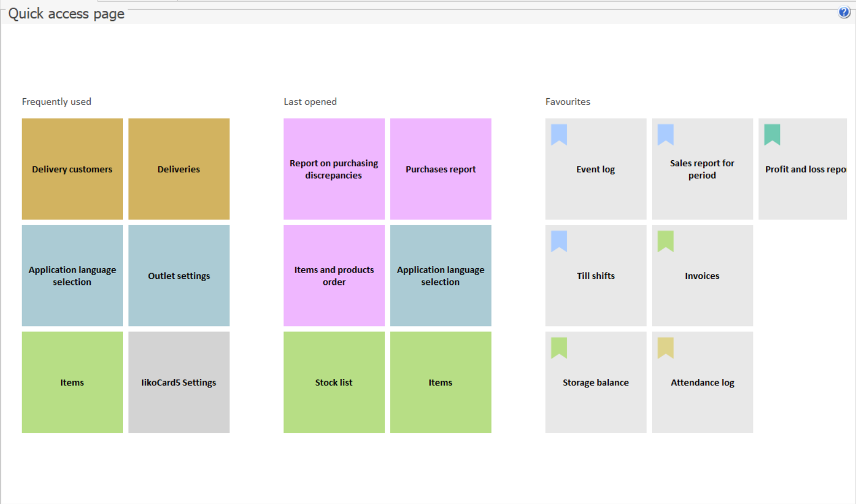Open Application language selection in Frequently used
Viewport: 856px width, 504px height.
(72, 276)
